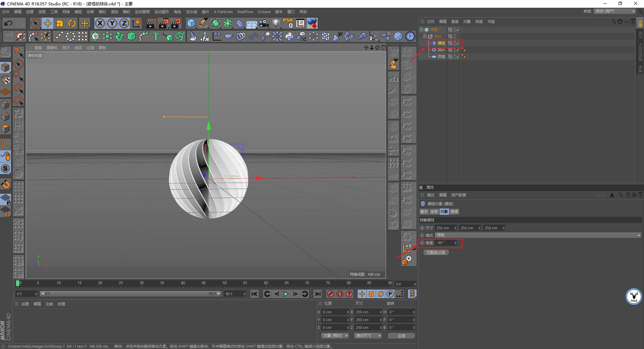644x349 pixels.
Task: Select the Rotate tool
Action: point(72,23)
